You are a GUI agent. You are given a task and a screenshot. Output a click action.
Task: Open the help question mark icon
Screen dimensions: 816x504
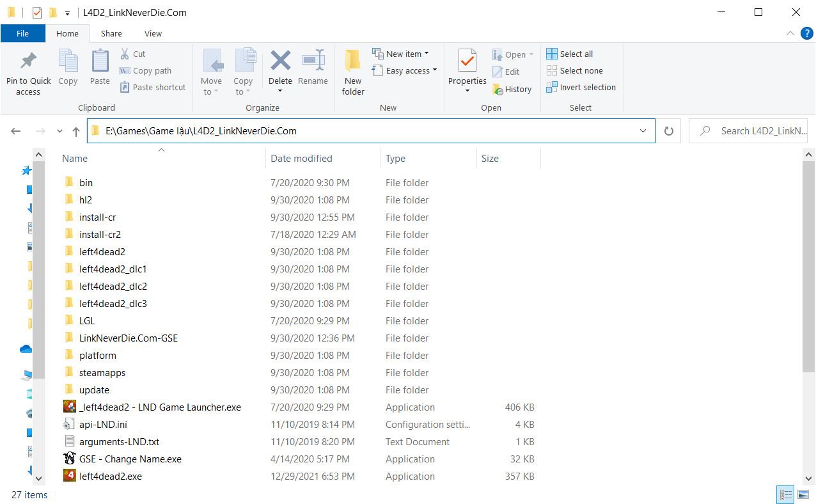click(x=806, y=33)
